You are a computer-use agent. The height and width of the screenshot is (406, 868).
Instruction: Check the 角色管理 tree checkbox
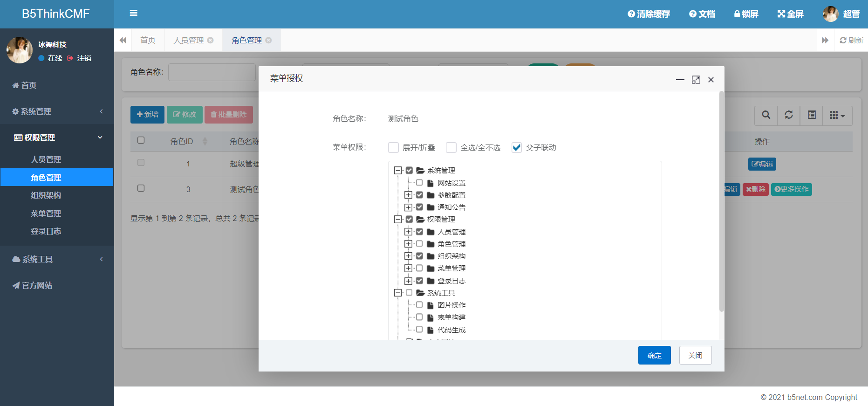tap(419, 244)
